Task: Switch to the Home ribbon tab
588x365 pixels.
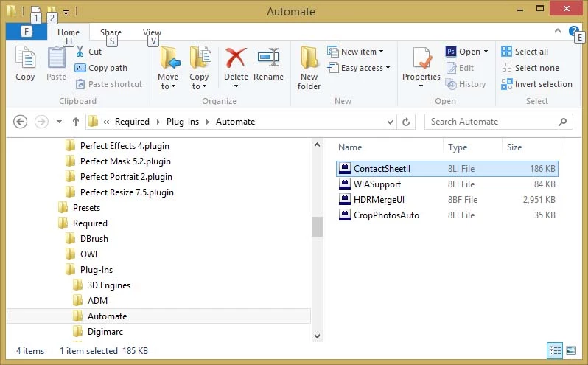Action: 69,32
